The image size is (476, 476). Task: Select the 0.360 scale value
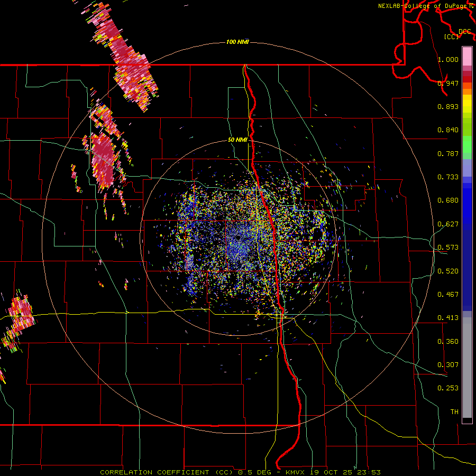click(448, 342)
